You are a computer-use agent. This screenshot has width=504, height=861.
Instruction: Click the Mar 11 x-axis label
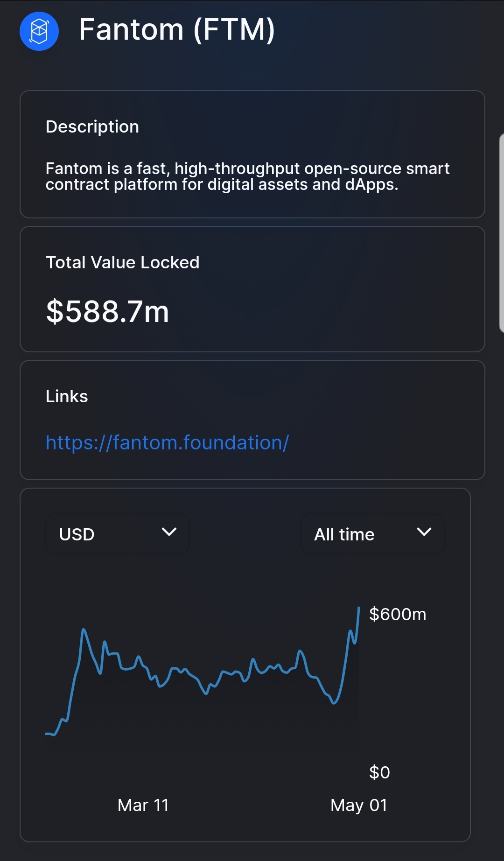(143, 805)
